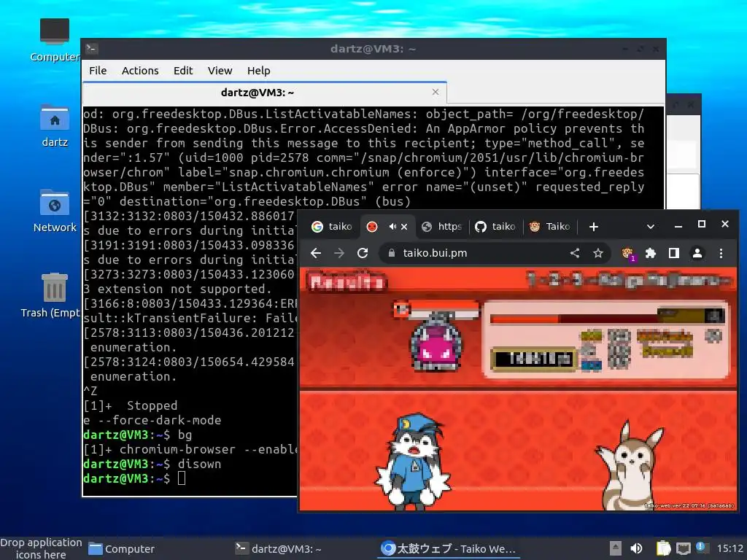This screenshot has width=747, height=560.
Task: Switch to Taiko Web Chromium taskbar entry
Action: [x=449, y=548]
